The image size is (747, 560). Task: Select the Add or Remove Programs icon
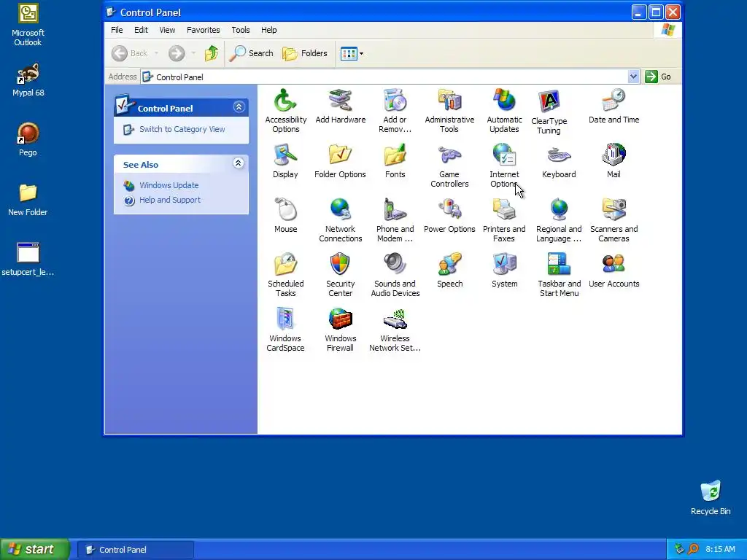click(x=395, y=111)
